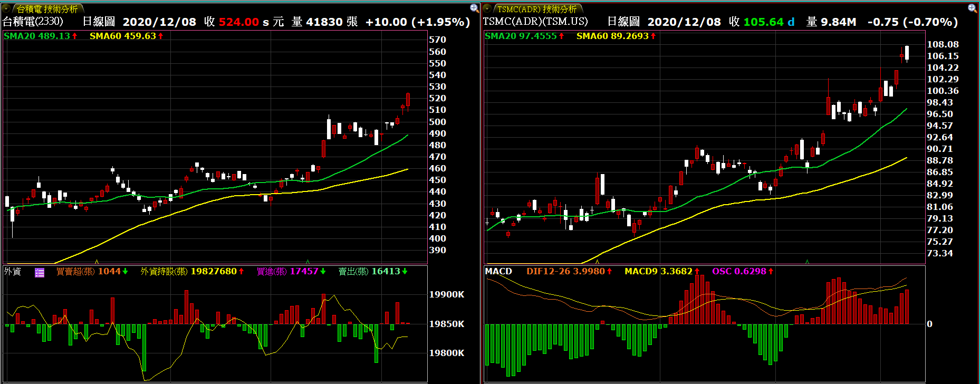Screen dimensions: 980x384
Task: Click the MACD sub-chart title
Action: tap(498, 271)
